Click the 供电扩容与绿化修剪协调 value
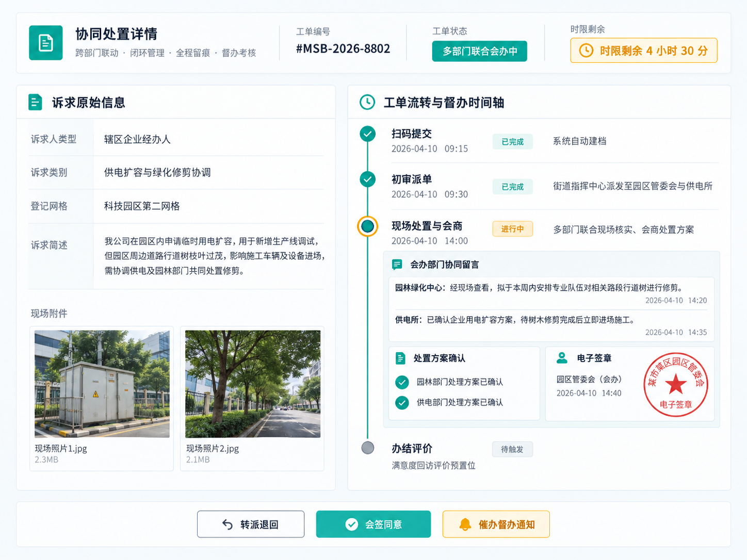This screenshot has width=747, height=560. click(x=157, y=172)
